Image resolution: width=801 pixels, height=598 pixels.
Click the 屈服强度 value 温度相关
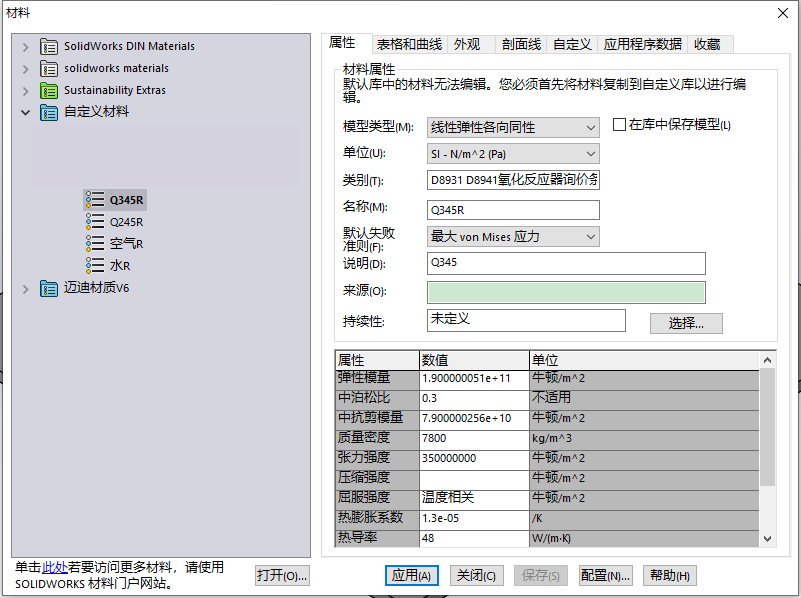[474, 498]
